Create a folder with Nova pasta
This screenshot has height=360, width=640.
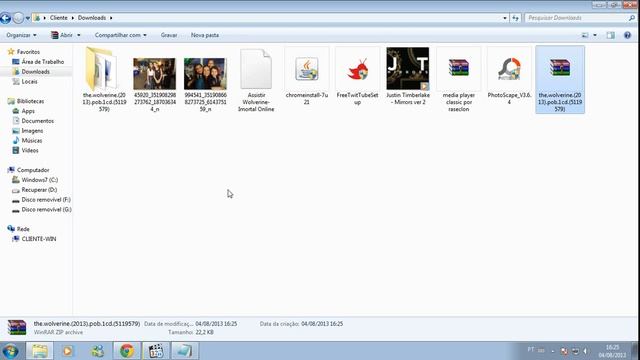click(205, 35)
